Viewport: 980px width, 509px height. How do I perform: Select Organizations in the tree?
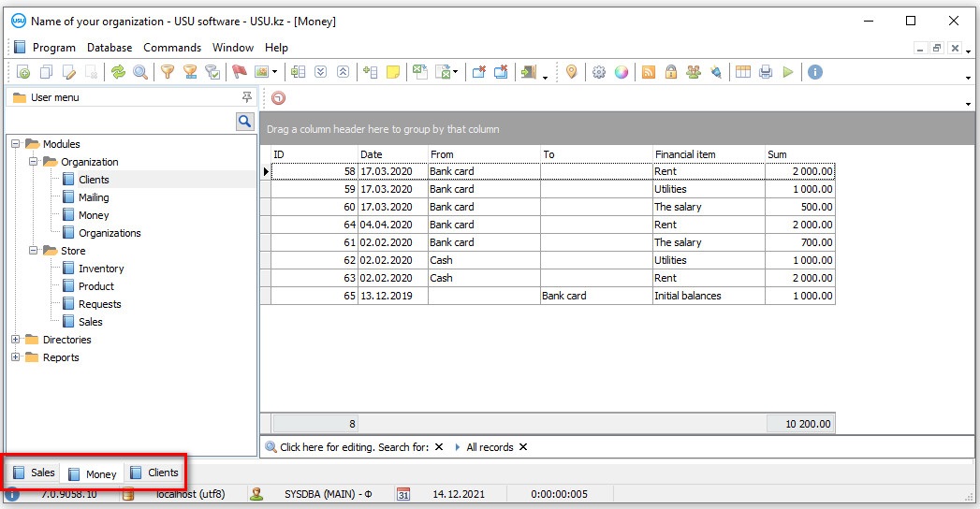coord(110,233)
